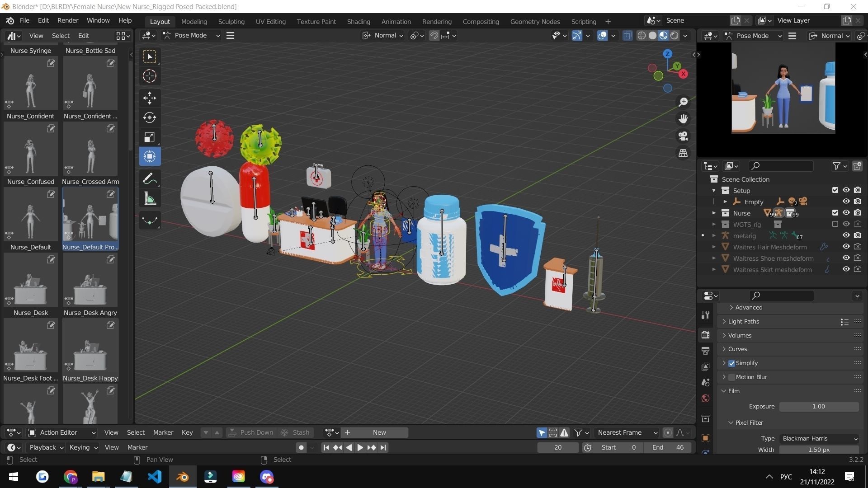Hide the metarig object with eye icon
868x488 pixels.
pos(846,235)
